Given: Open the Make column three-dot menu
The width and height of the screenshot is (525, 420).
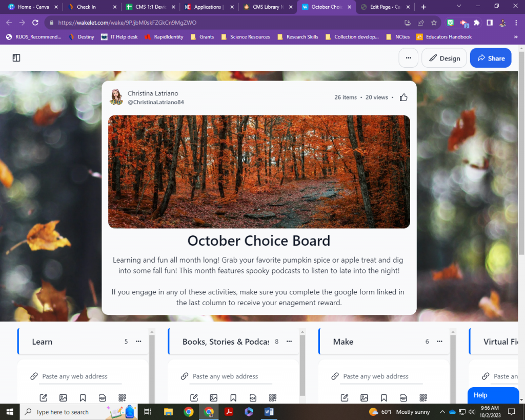Looking at the screenshot, I should [x=439, y=342].
